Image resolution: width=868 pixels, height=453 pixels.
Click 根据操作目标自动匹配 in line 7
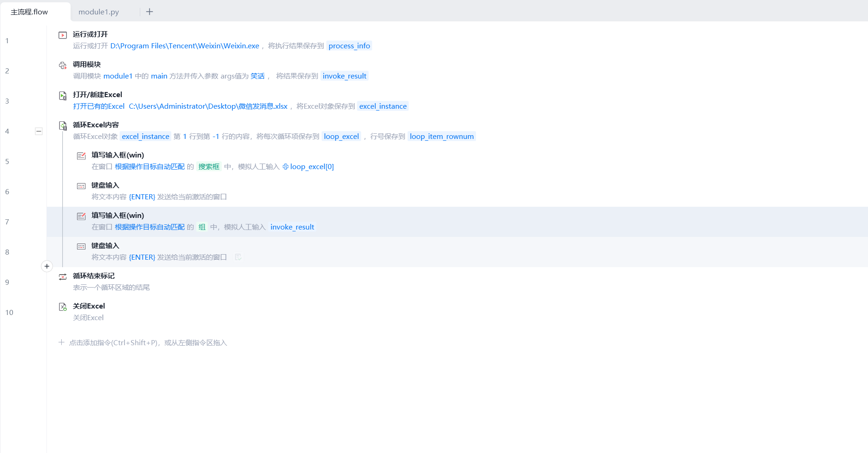[x=150, y=227]
